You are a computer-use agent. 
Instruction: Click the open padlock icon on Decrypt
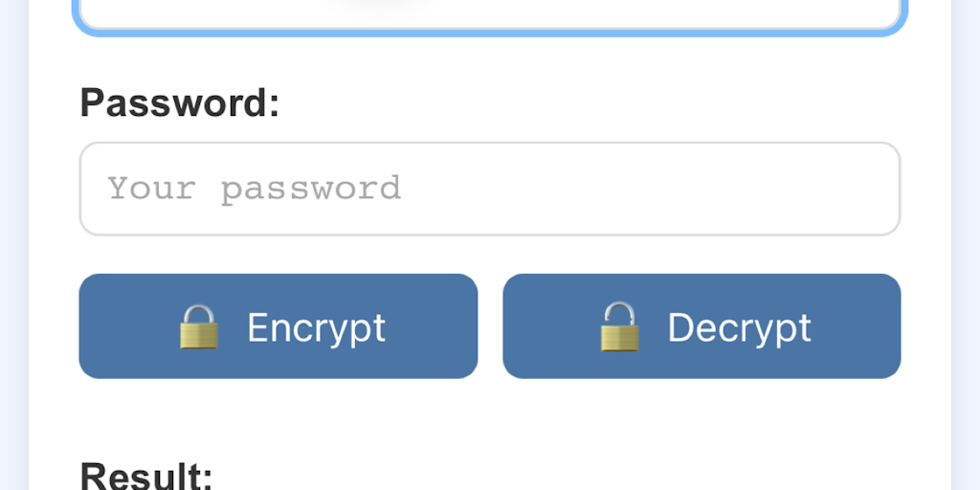[619, 326]
